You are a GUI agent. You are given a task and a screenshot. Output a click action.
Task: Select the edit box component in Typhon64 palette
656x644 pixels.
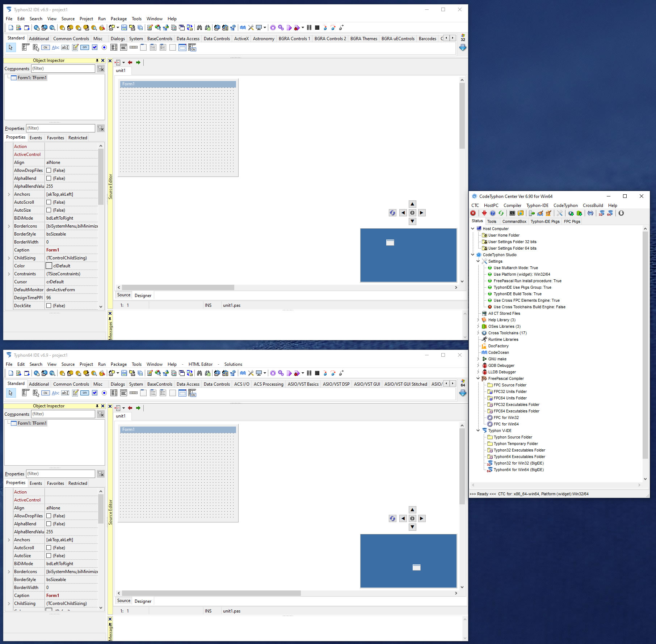[65, 393]
